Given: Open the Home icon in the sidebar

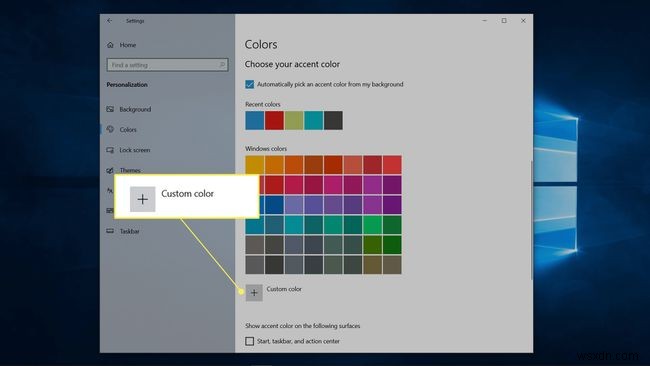Looking at the screenshot, I should (110, 45).
